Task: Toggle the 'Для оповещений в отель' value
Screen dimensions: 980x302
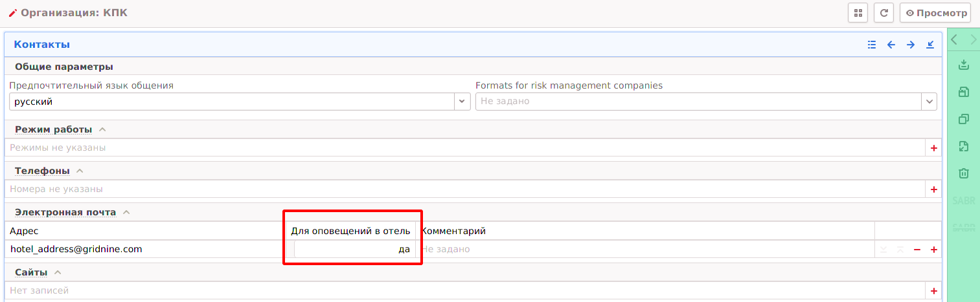Action: point(353,249)
